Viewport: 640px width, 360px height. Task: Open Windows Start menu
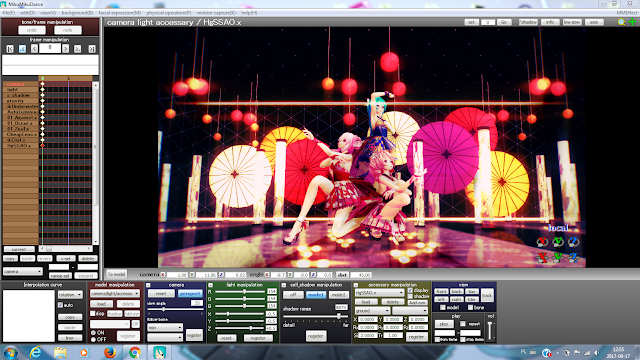11,352
